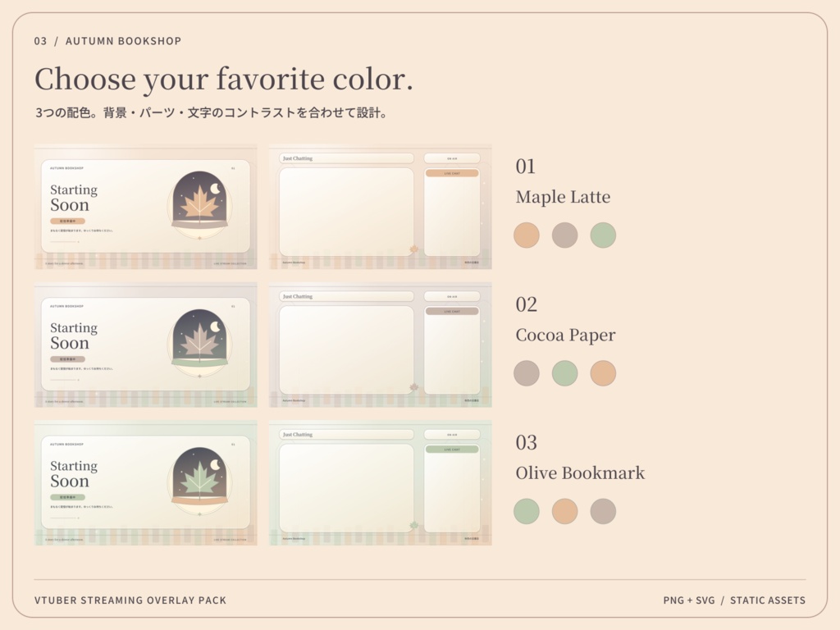This screenshot has height=630, width=840.
Task: Click ON AIR badge in Cocoa Paper preview
Action: point(452,297)
